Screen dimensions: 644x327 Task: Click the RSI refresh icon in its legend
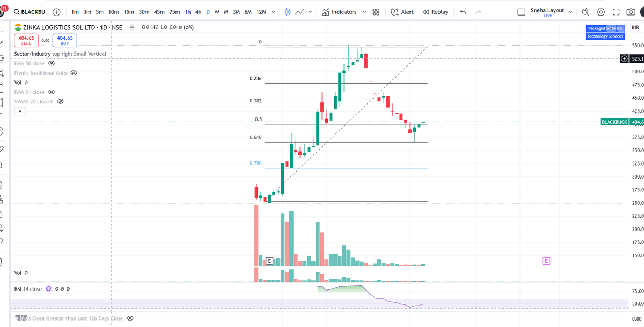coord(49,288)
